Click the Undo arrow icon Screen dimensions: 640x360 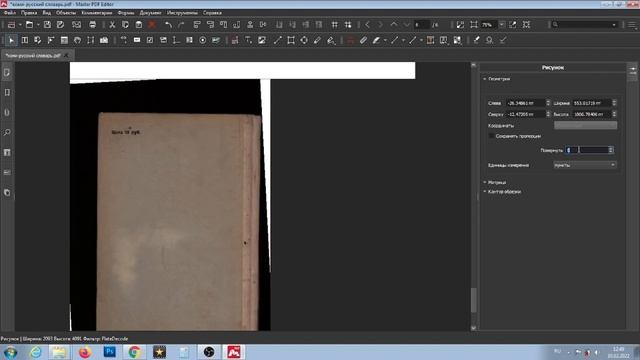(x=168, y=25)
